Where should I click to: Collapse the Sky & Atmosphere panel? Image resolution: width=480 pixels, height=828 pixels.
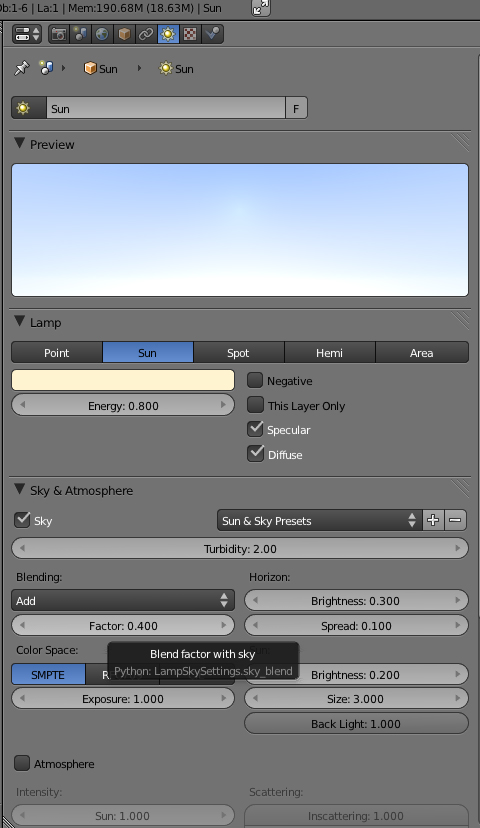pos(20,490)
